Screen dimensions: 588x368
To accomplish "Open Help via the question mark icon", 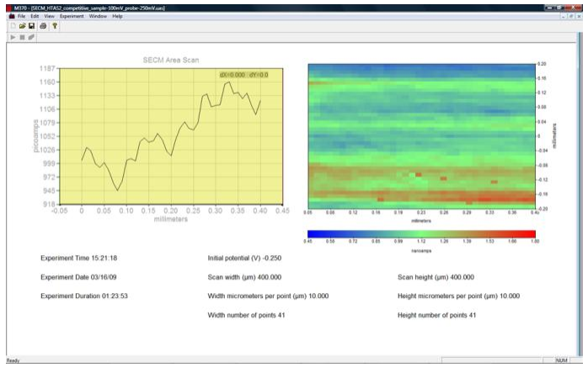I will click(x=54, y=26).
